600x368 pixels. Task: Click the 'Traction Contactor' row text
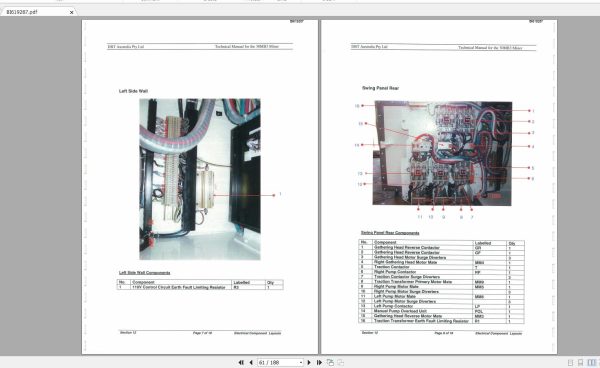392,267
